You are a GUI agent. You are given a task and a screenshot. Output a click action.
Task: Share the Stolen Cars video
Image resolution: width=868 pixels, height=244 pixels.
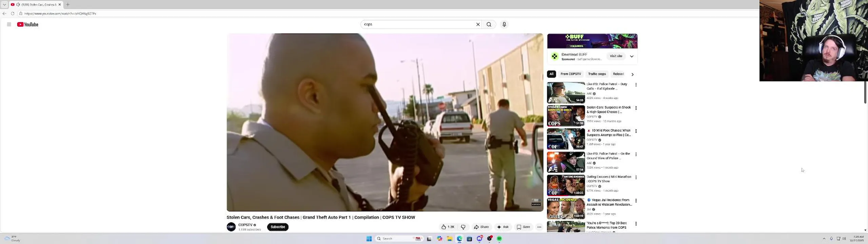pyautogui.click(x=481, y=227)
